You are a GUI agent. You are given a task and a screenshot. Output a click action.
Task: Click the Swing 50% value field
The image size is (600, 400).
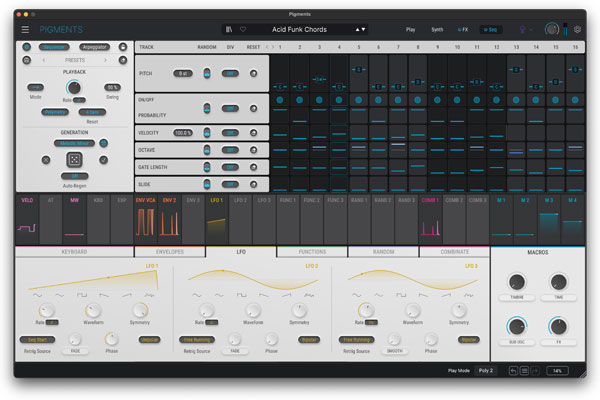click(112, 87)
